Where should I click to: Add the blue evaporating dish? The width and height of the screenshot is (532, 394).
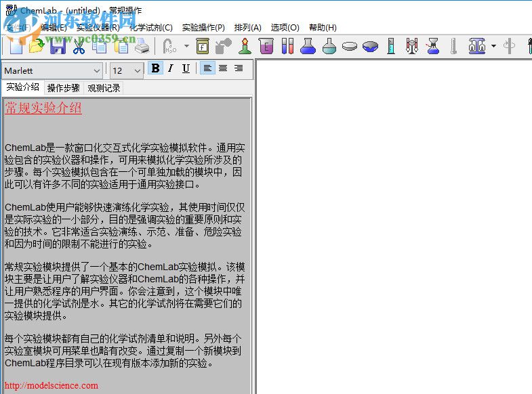[370, 47]
